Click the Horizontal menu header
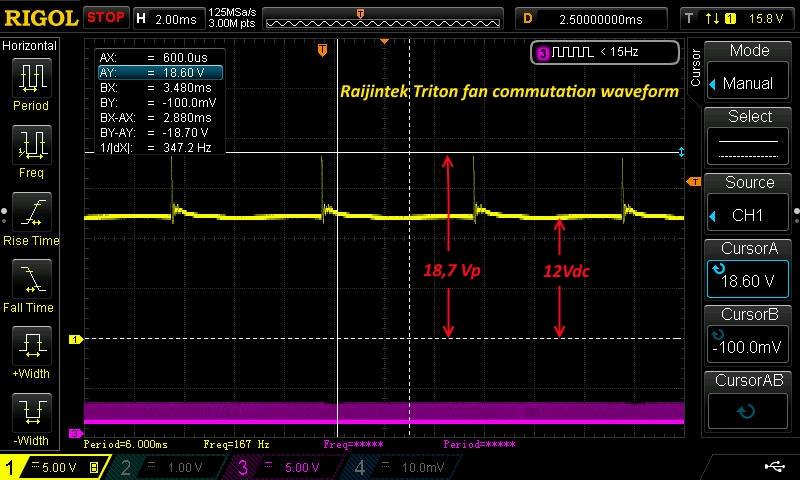This screenshot has height=480, width=800. tap(30, 45)
